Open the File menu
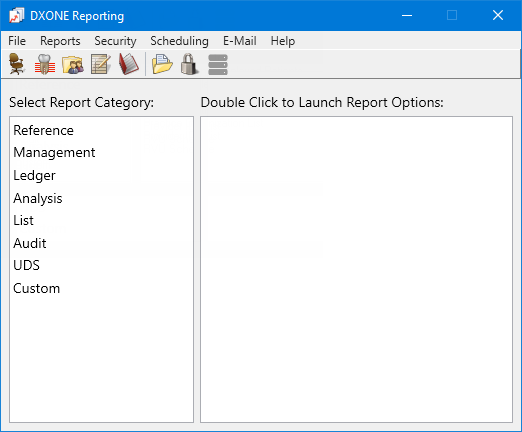 tap(17, 41)
